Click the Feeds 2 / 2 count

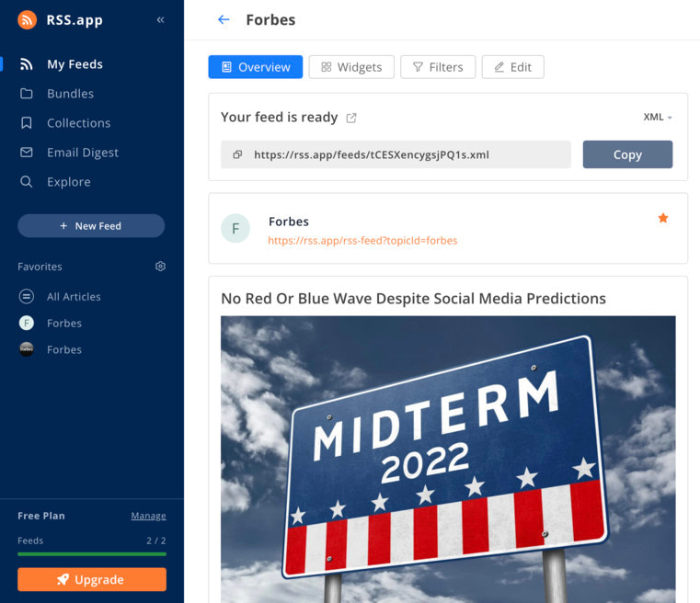(x=156, y=540)
